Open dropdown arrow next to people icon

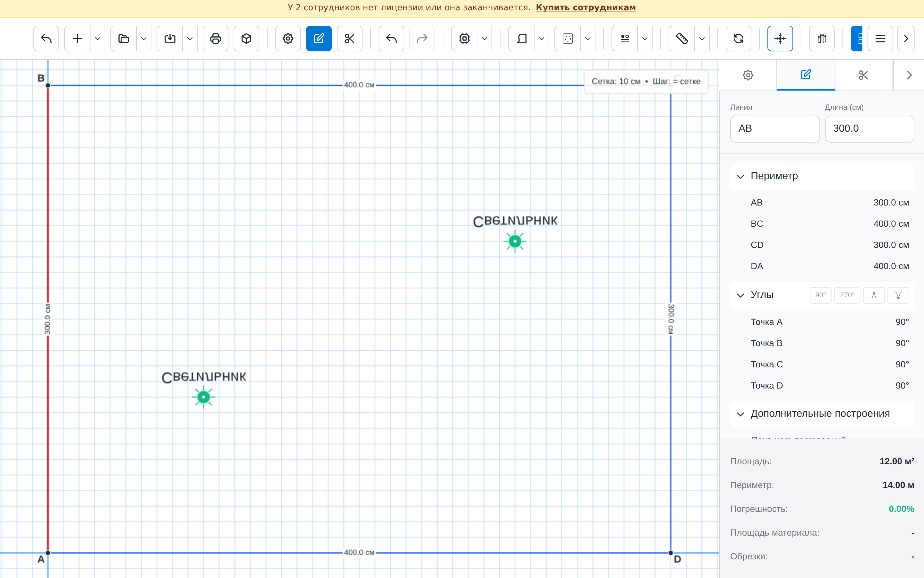pyautogui.click(x=645, y=39)
